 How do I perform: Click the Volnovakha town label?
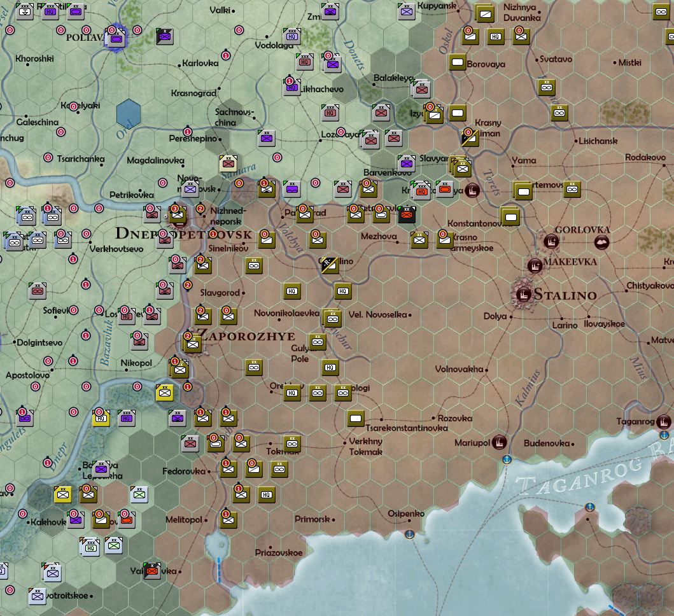[459, 369]
